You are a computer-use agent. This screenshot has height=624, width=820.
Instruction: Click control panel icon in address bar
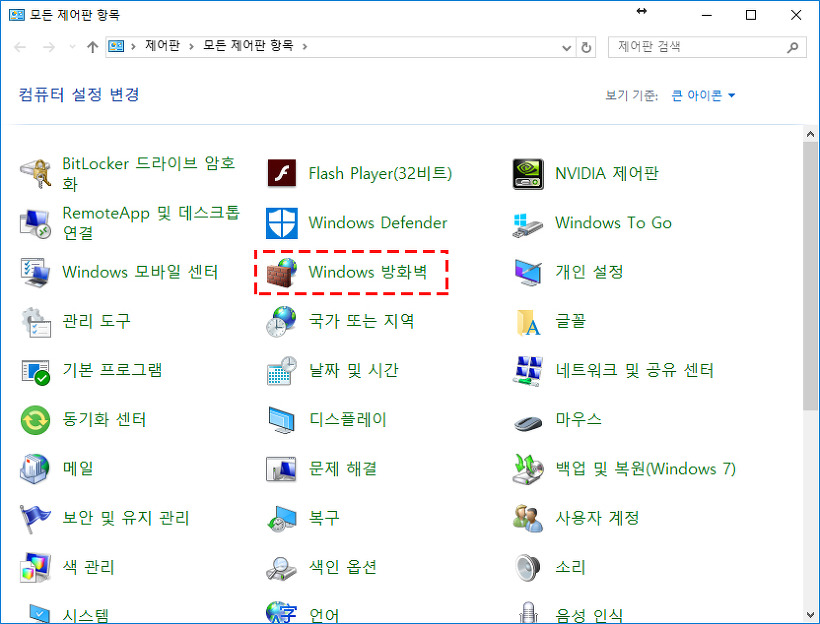pyautogui.click(x=116, y=47)
